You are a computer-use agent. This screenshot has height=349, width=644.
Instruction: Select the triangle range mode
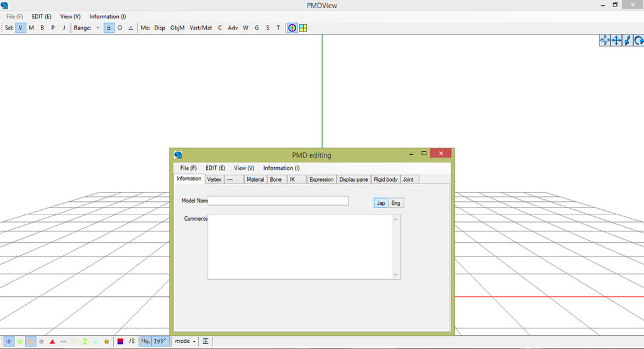131,28
